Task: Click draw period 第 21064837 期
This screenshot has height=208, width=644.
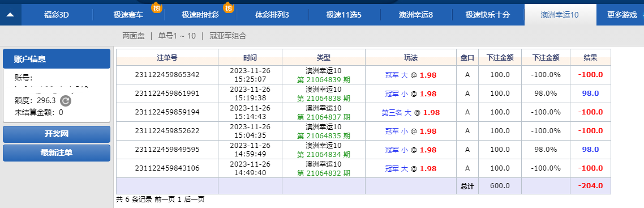Action: point(324,117)
